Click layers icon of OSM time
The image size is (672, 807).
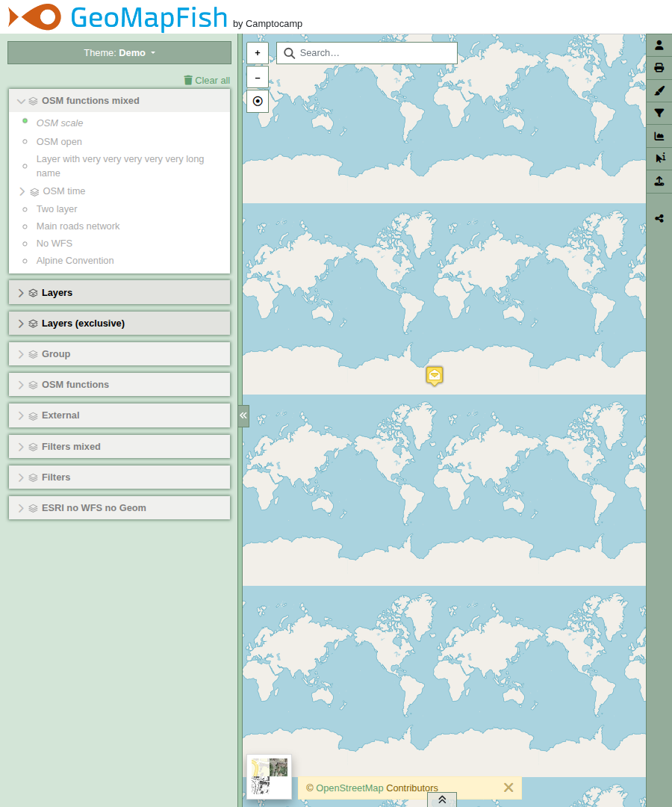click(x=34, y=192)
